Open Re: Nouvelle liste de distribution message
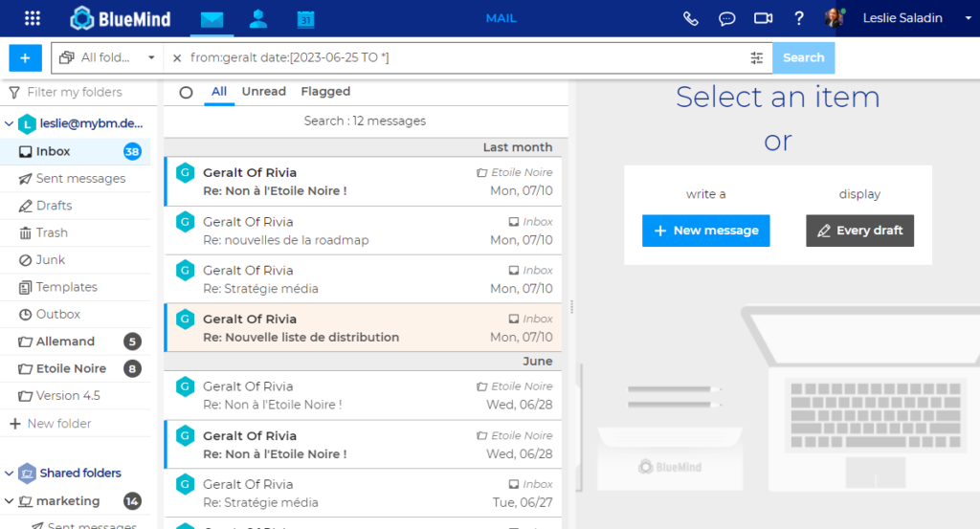Viewport: 980px width, 529px height. (x=363, y=328)
